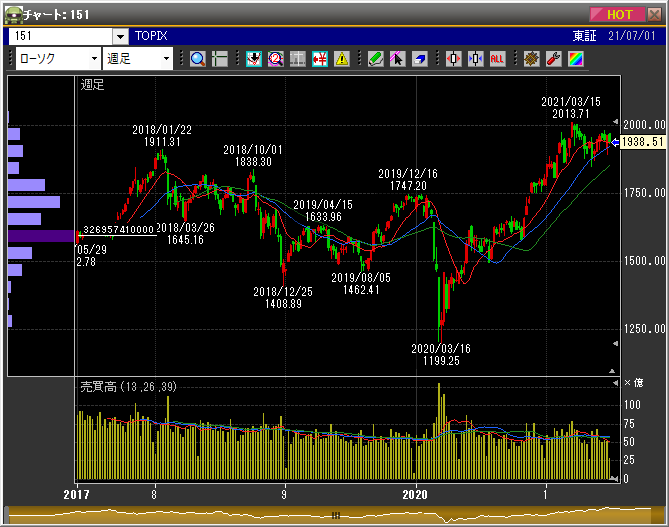The height and width of the screenshot is (527, 669).
Task: Click the stock code field showing 151
Action: tap(60, 36)
